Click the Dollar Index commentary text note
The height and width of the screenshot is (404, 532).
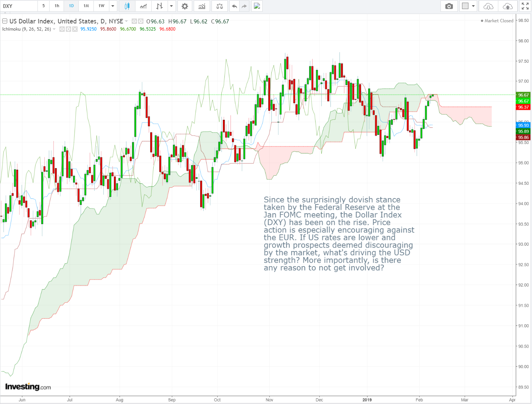[x=339, y=234]
